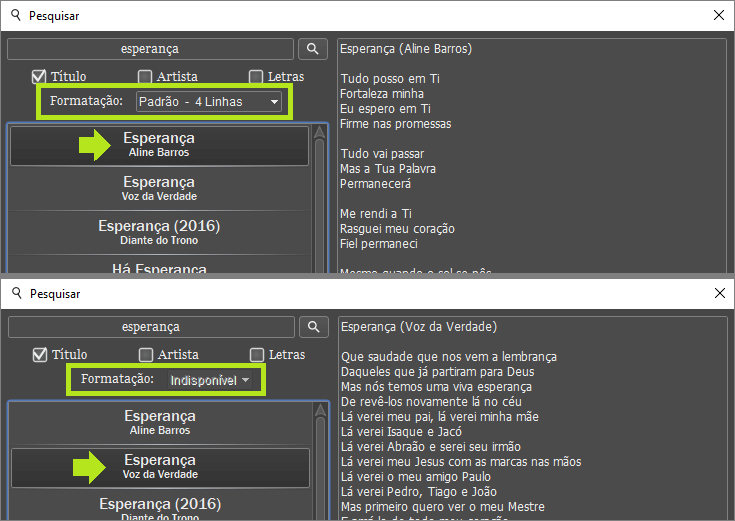Click the arrow of the Padrão - 4 Linhas combo box
Viewport: 735px width, 521px height.
(274, 102)
